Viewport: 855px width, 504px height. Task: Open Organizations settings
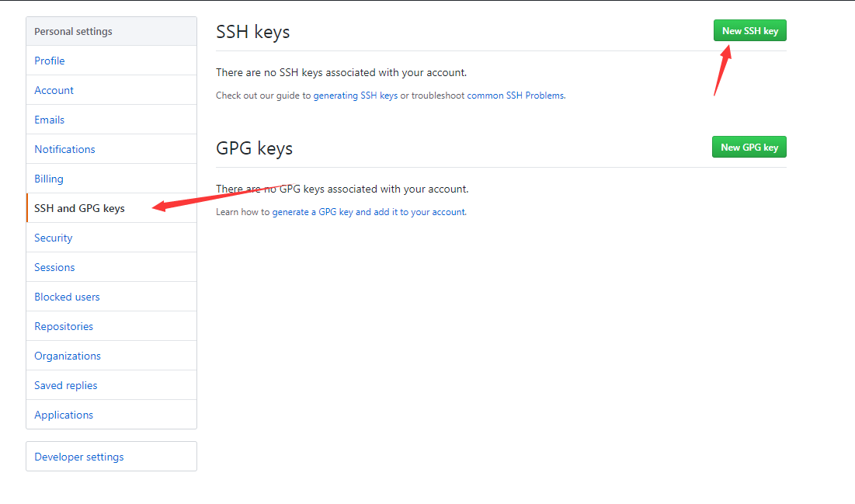(68, 356)
